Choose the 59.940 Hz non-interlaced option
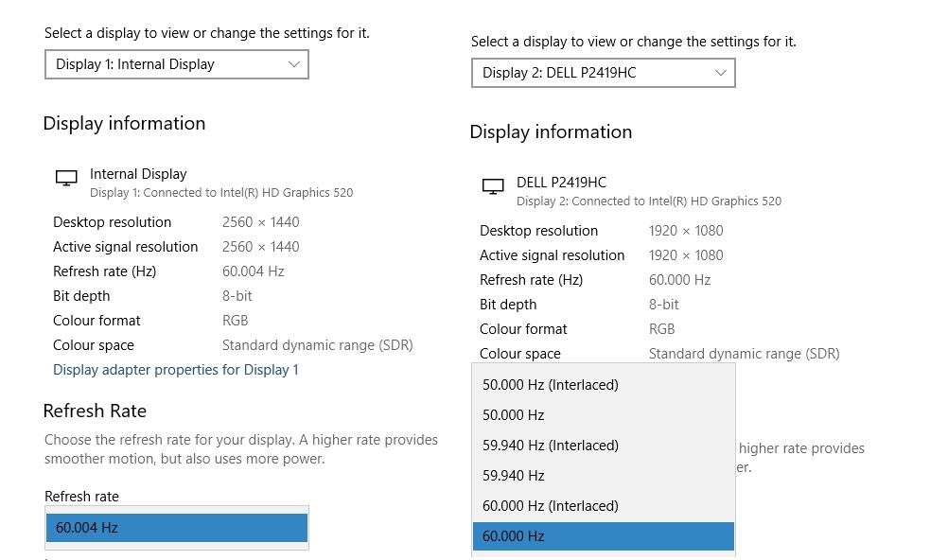Screen dimensions: 930x560 point(604,476)
